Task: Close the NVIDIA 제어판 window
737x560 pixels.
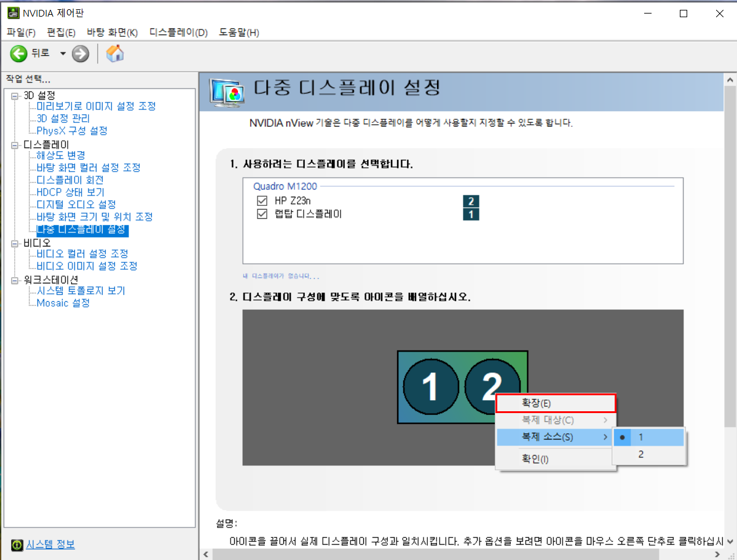Action: [720, 14]
